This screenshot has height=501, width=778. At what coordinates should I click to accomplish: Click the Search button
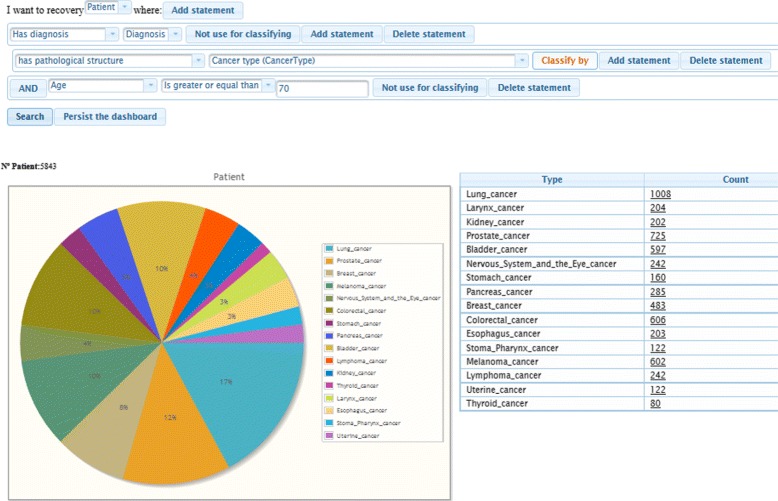coord(30,116)
